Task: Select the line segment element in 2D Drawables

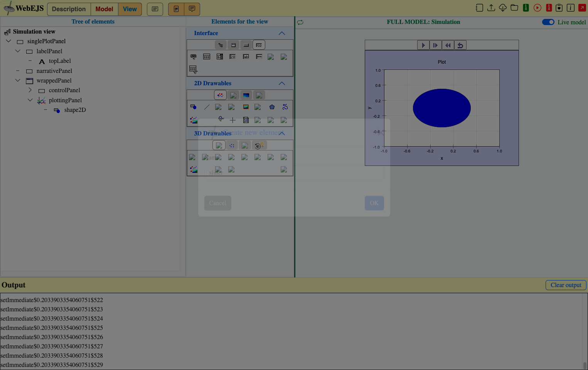Action: click(x=207, y=107)
